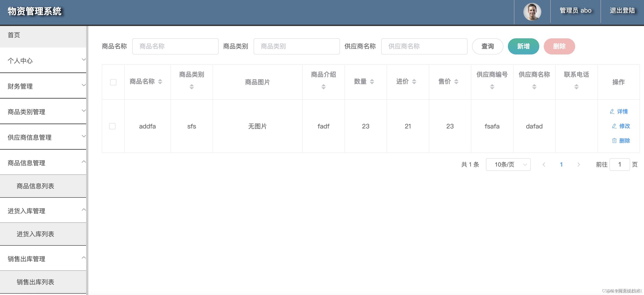
Task: Click the 详情 pencil icon in the addfa row
Action: 612,111
